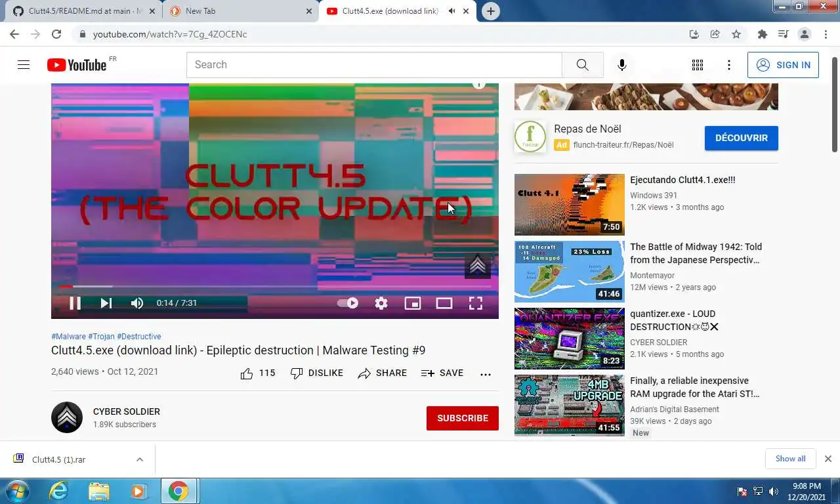Viewport: 840px width, 504px height.
Task: Open media control icon in toolbar
Action: (783, 34)
